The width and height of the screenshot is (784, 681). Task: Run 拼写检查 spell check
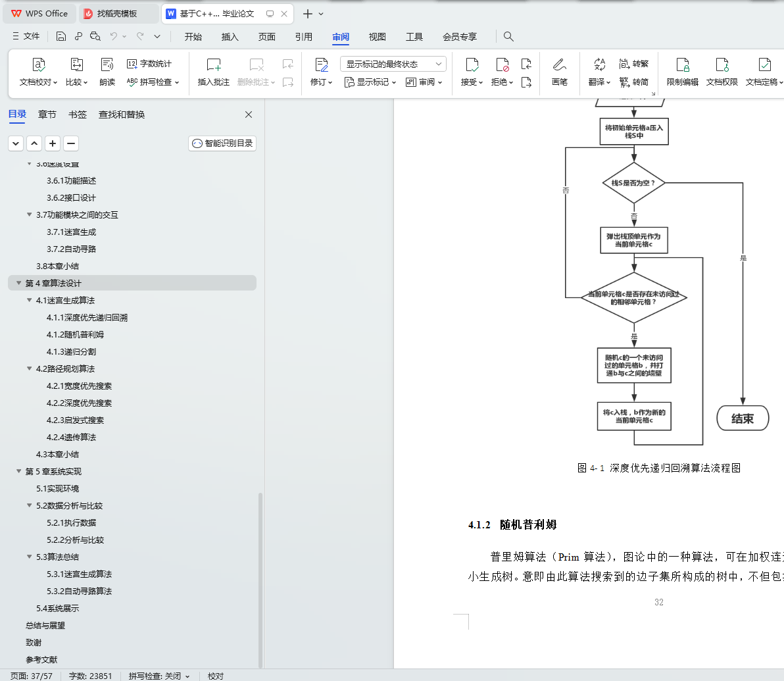[153, 82]
